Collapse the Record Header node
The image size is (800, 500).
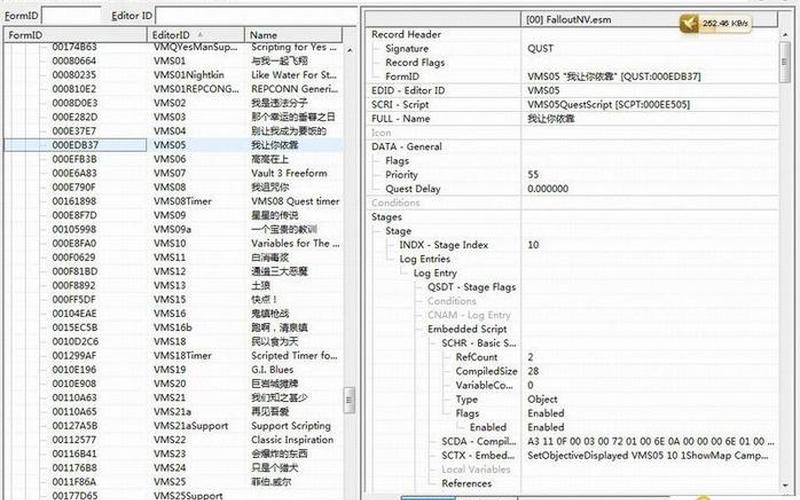(405, 34)
